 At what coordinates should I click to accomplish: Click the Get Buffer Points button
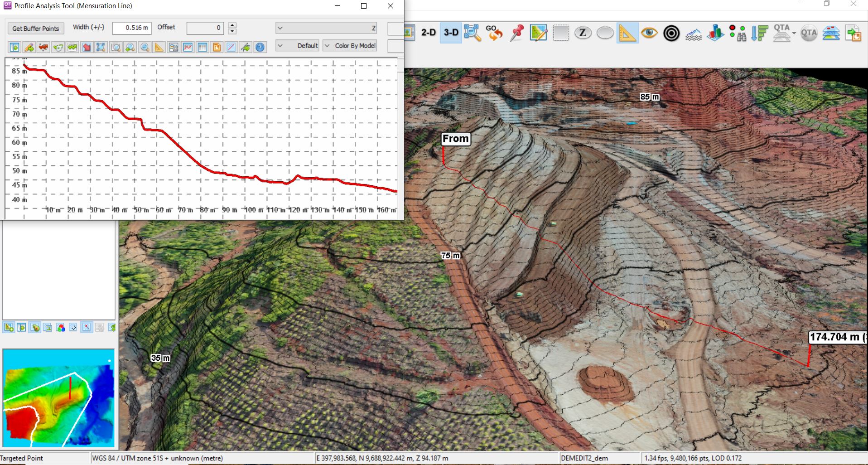pos(35,28)
